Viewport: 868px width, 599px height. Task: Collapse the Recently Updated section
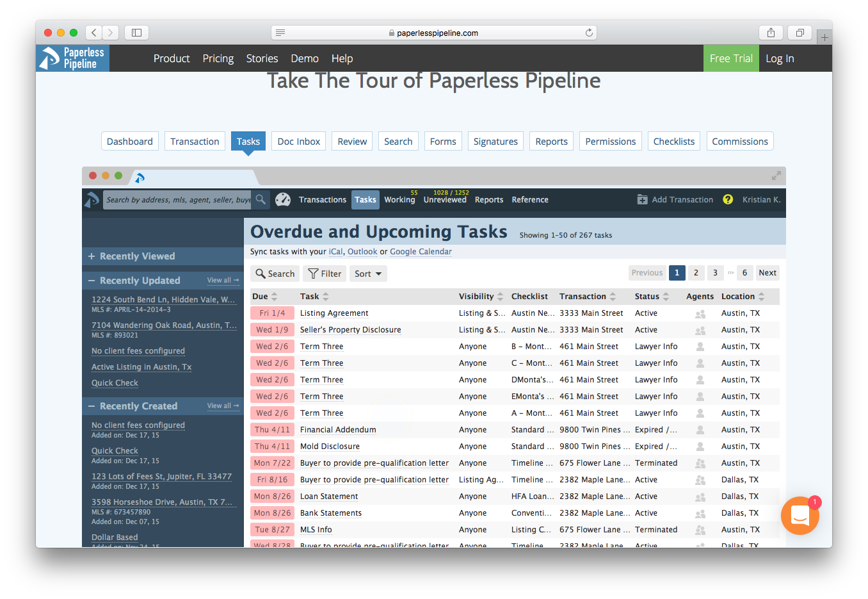[92, 281]
